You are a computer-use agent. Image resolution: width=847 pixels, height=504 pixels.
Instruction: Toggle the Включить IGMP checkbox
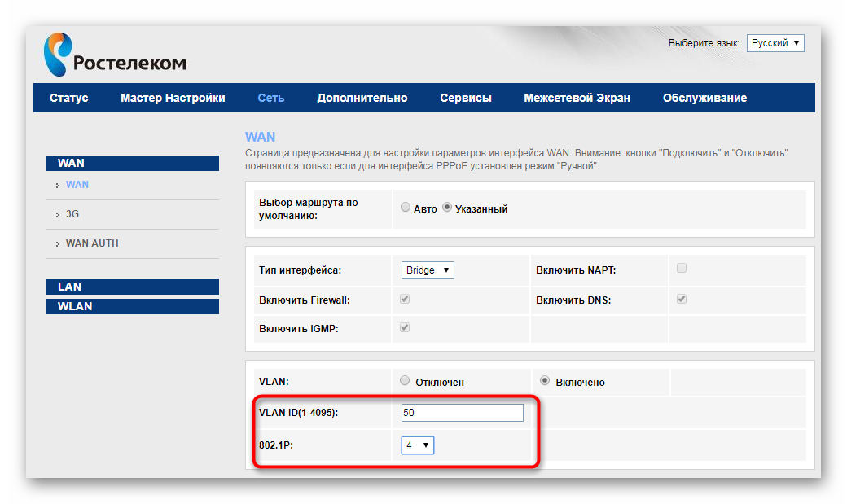coord(405,327)
